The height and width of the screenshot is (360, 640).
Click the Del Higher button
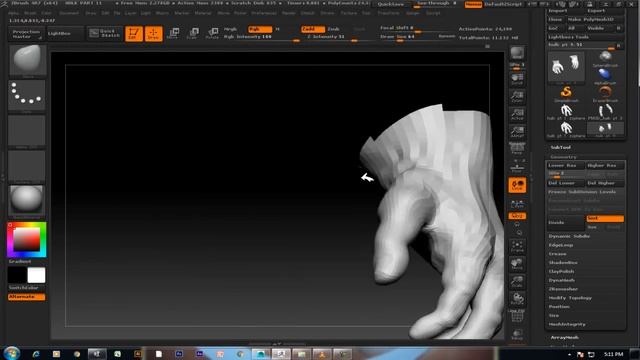click(x=605, y=183)
